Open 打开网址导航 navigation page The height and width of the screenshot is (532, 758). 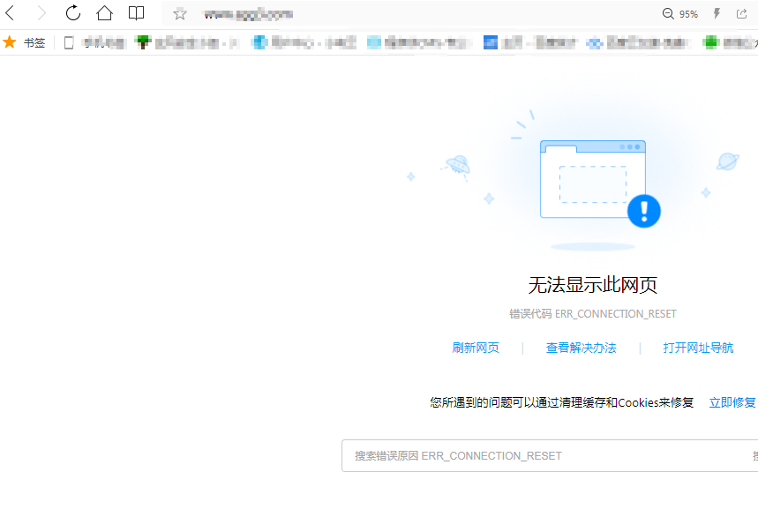[698, 348]
